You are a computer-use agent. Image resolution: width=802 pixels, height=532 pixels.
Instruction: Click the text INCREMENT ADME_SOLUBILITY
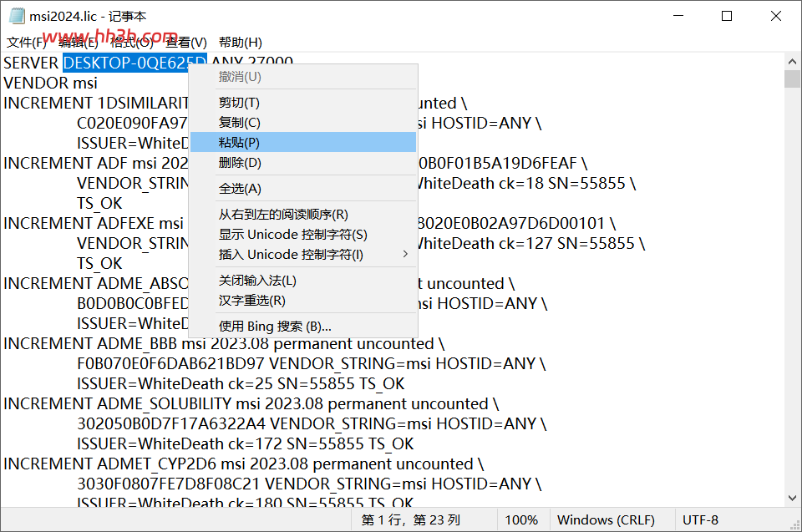[x=118, y=404]
